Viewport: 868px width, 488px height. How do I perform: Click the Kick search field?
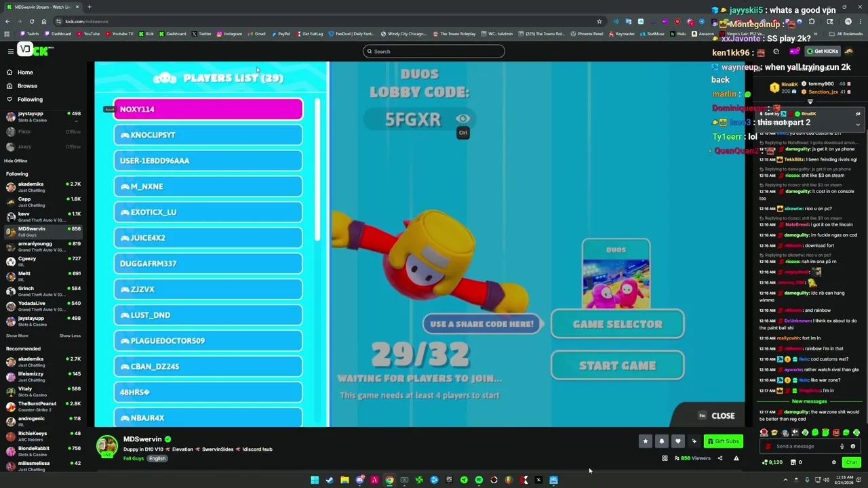pyautogui.click(x=434, y=52)
